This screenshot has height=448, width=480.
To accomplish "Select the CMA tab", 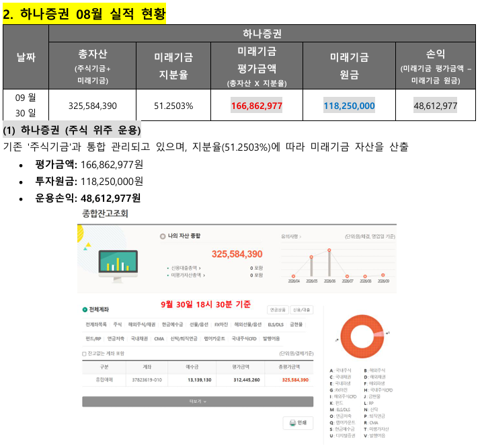I will (159, 338).
